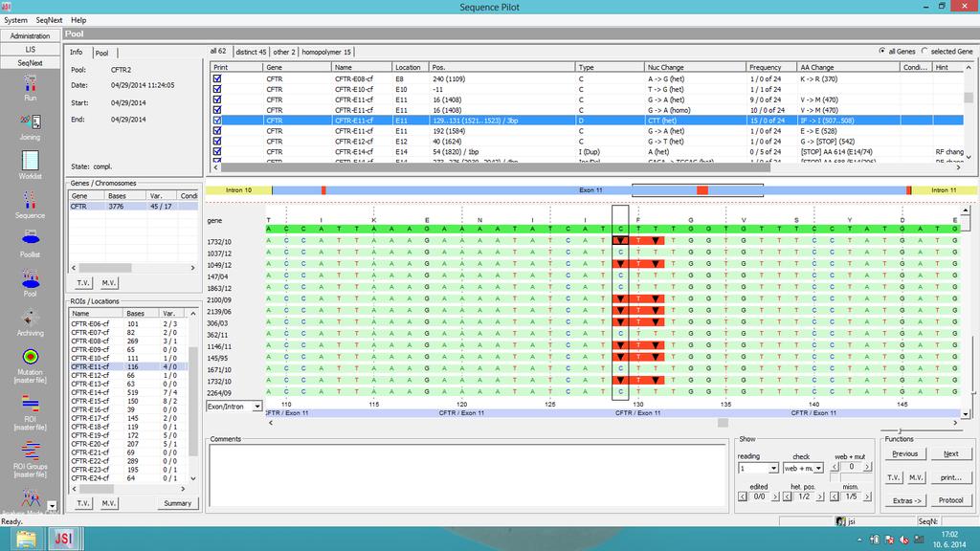The height and width of the screenshot is (551, 980).
Task: Click the Extras -> button
Action: coord(905,500)
